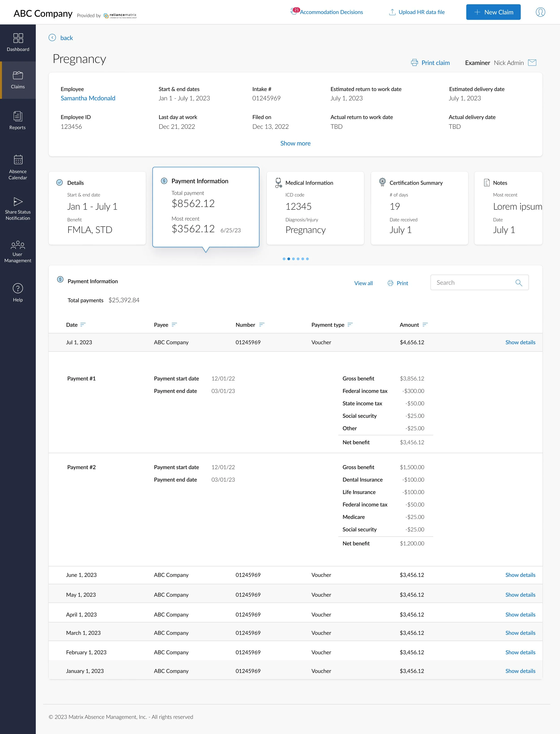Show details for June 1, 2023 payment

click(520, 575)
